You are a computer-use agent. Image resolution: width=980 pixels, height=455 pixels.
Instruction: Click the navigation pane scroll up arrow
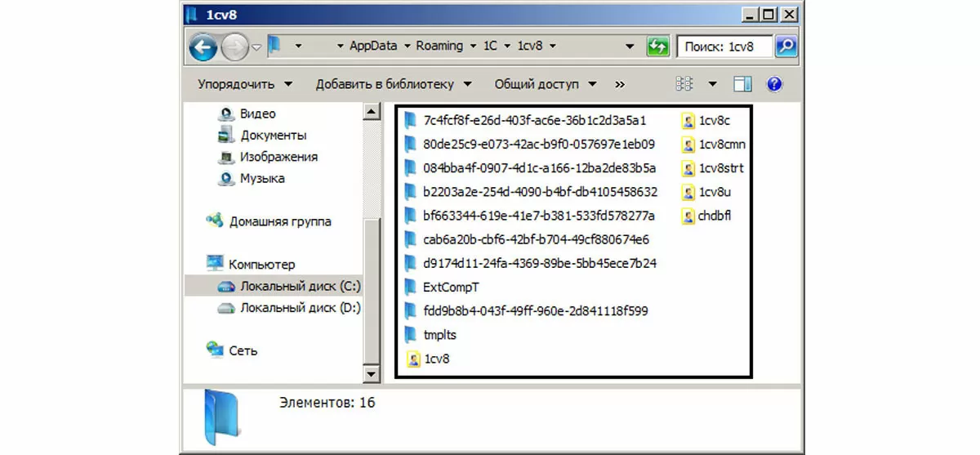click(371, 113)
